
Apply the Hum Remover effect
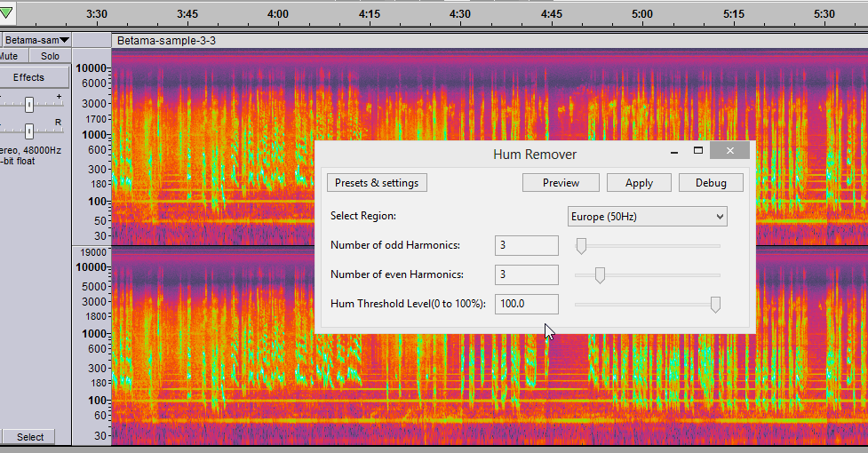point(639,183)
